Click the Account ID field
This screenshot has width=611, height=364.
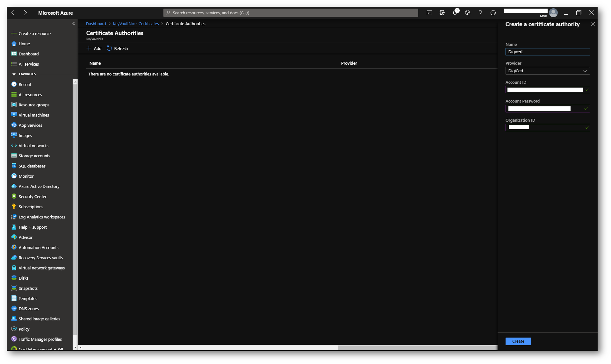tap(547, 90)
